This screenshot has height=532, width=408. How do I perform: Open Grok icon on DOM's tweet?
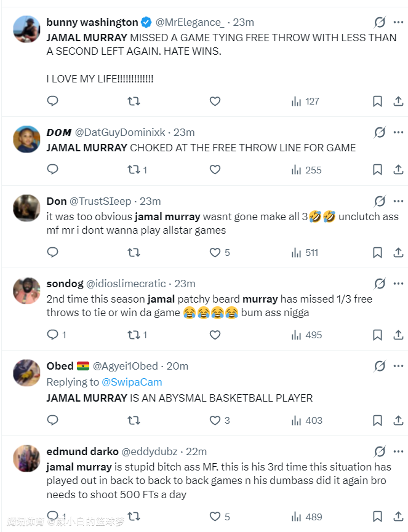click(380, 132)
